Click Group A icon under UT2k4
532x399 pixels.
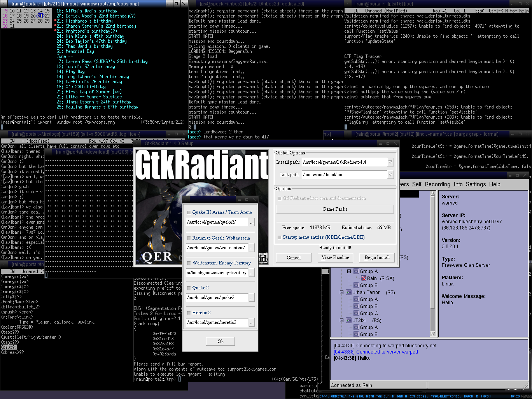tap(356, 327)
